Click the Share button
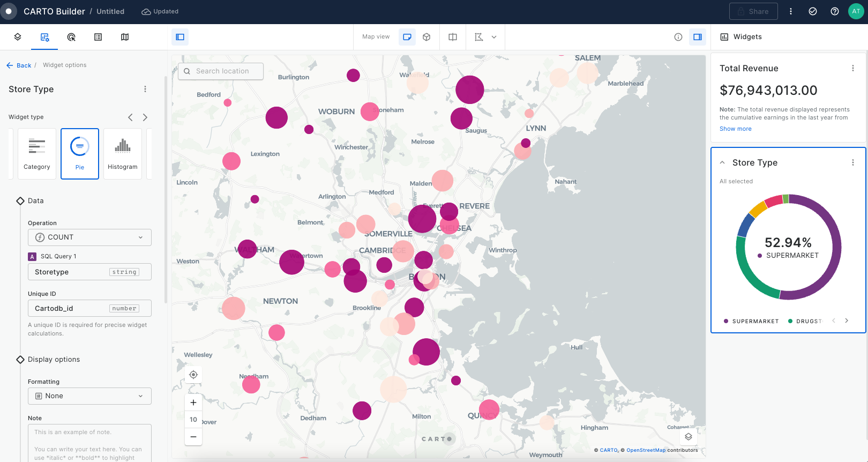This screenshot has height=462, width=868. pos(753,11)
